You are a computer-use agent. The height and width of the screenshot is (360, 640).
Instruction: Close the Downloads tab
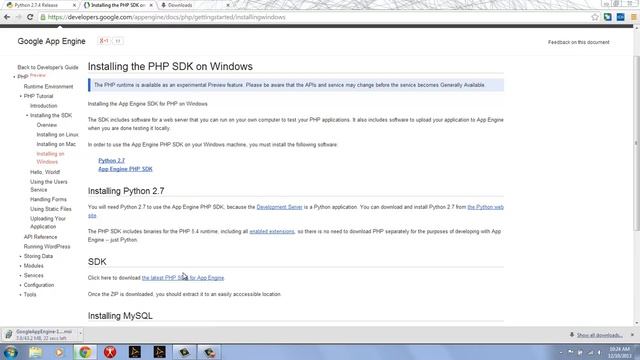[x=228, y=5]
